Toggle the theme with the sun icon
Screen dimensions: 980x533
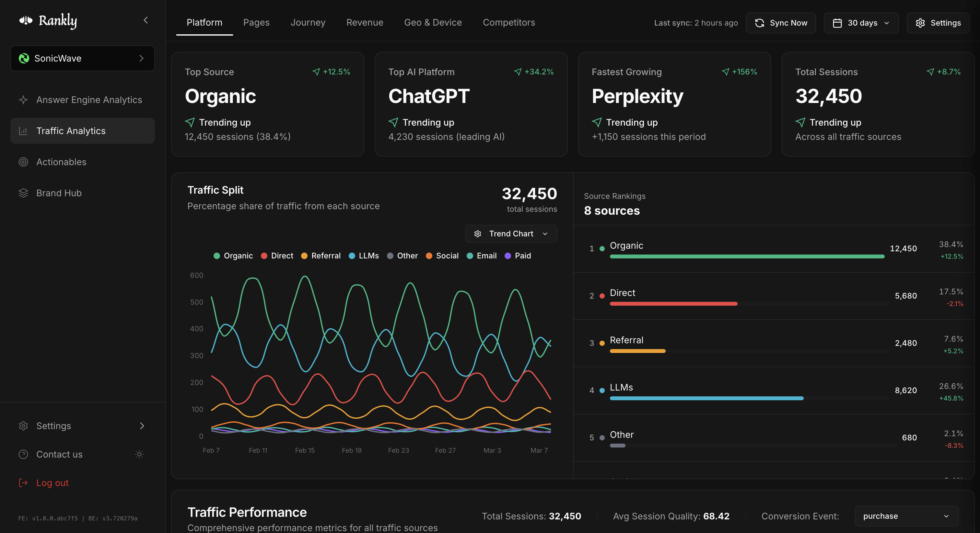point(139,454)
